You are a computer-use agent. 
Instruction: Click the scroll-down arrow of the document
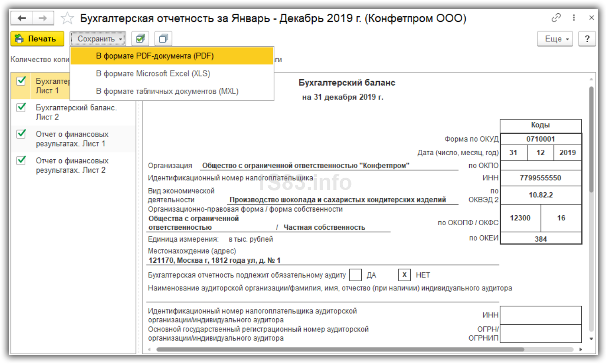[591, 339]
